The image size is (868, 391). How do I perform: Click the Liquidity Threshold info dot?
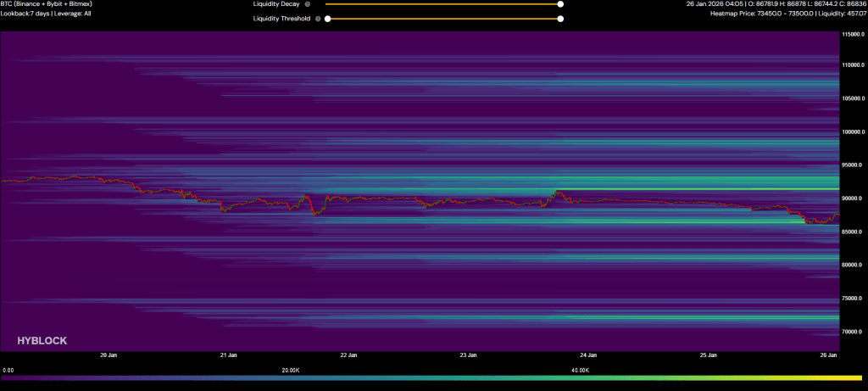point(318,18)
